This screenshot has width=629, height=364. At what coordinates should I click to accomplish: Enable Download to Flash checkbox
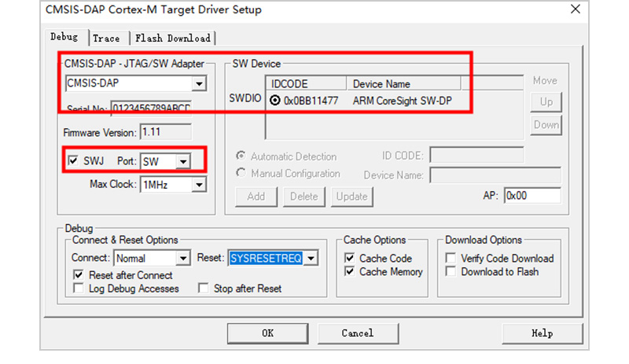(x=451, y=271)
